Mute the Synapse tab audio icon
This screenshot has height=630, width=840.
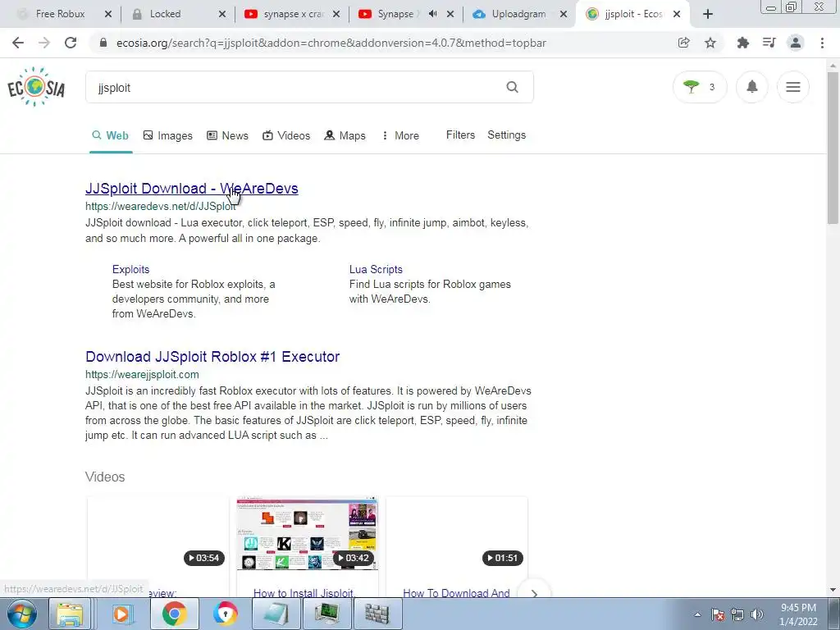pyautogui.click(x=433, y=14)
